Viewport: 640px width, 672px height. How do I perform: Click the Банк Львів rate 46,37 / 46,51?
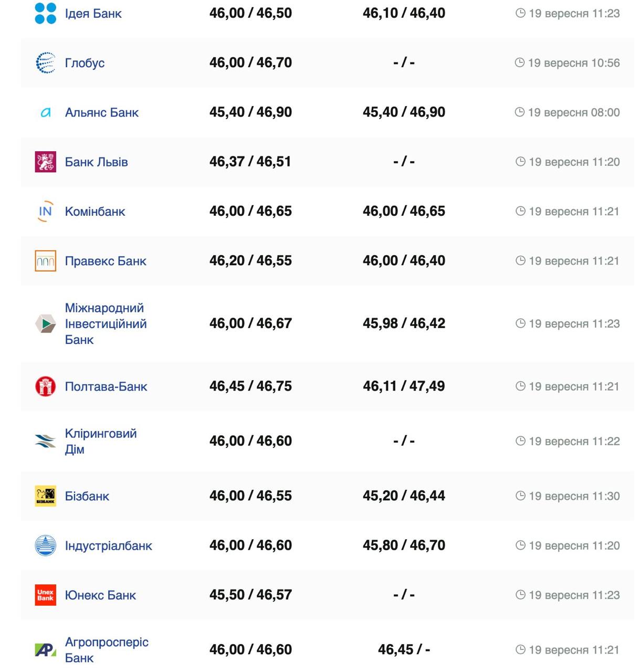(x=250, y=162)
